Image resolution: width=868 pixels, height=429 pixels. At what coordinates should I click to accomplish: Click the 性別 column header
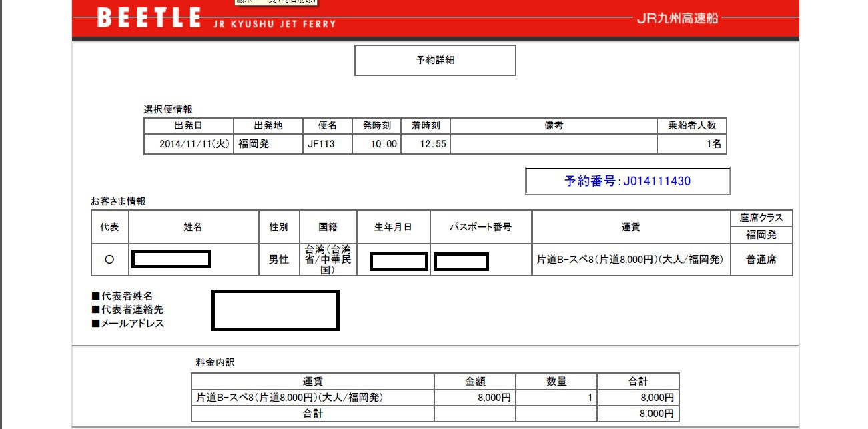tap(278, 227)
